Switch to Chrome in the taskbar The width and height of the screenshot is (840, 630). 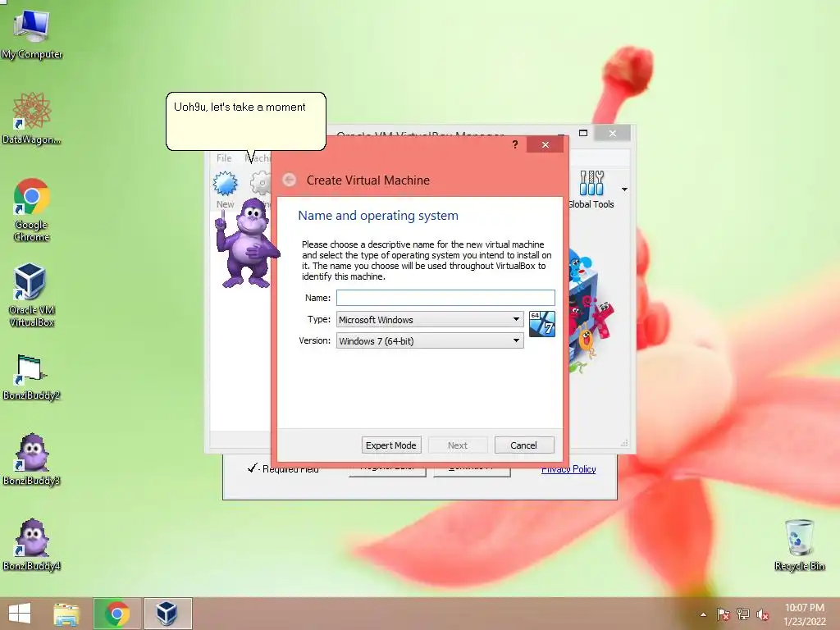[x=117, y=614]
